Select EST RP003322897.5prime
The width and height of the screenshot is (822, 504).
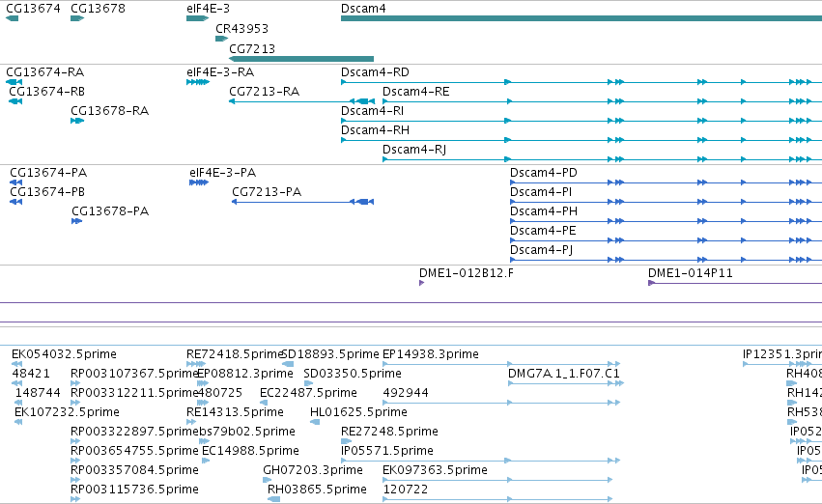tap(75, 441)
